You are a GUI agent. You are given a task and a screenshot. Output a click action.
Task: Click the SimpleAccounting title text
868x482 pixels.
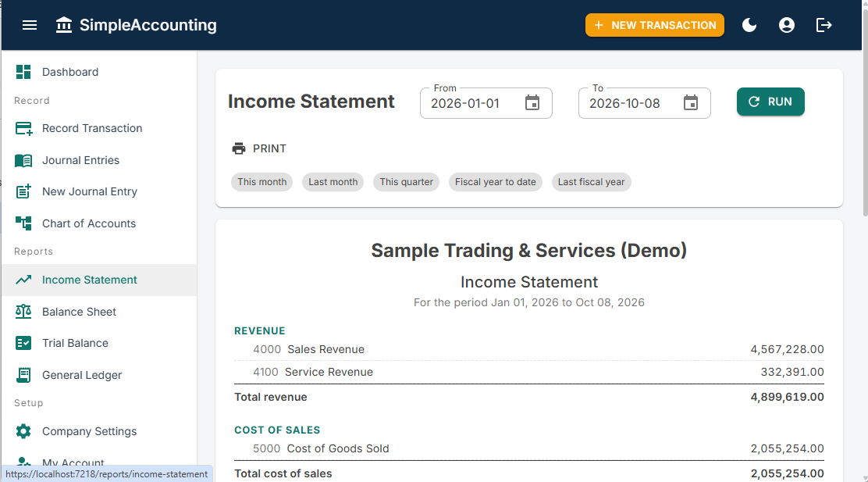point(148,25)
